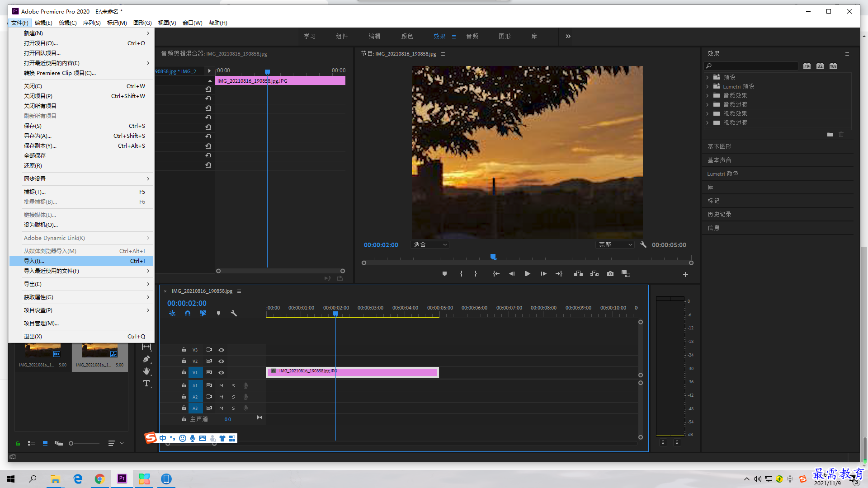Image resolution: width=868 pixels, height=488 pixels.
Task: Toggle V2 track output eye
Action: point(221,361)
